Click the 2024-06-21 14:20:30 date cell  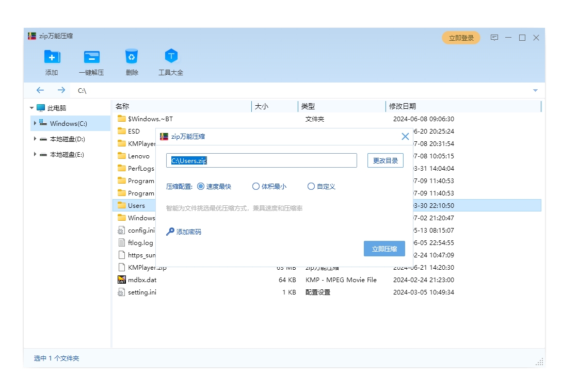[424, 268]
